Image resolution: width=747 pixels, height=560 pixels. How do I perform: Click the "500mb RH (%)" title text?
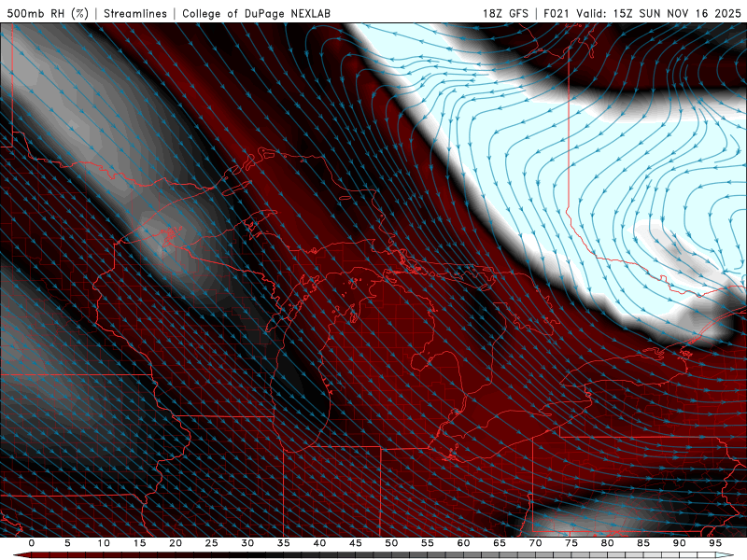tap(48, 13)
